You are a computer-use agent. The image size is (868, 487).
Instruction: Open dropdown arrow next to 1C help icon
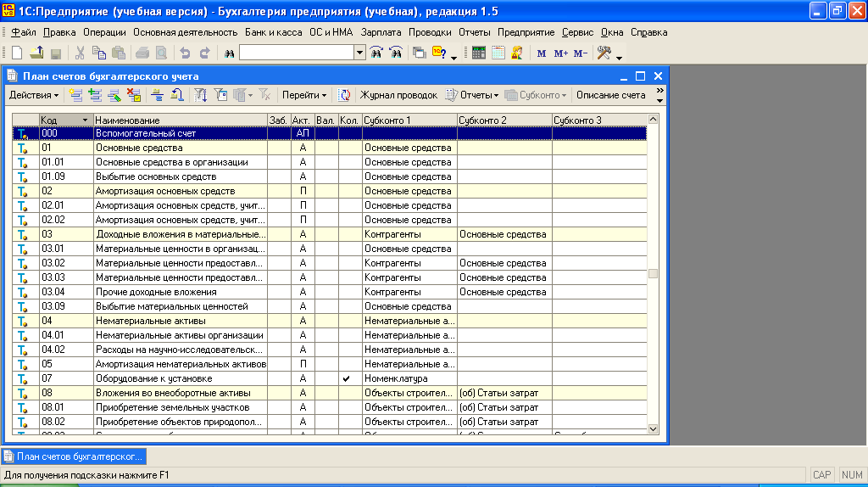pos(454,58)
